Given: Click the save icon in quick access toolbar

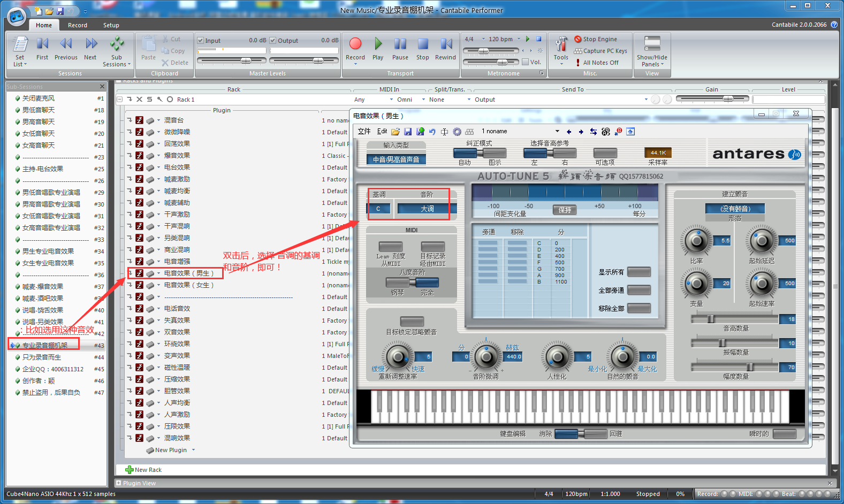Looking at the screenshot, I should pos(60,11).
